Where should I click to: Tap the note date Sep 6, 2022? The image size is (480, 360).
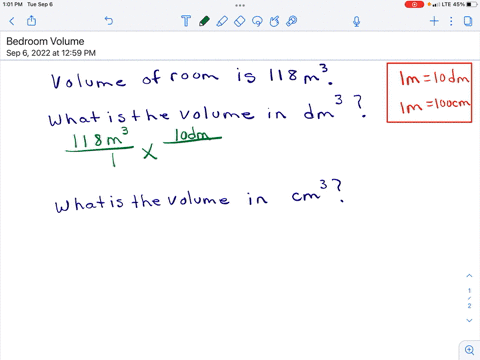pyautogui.click(x=51, y=53)
